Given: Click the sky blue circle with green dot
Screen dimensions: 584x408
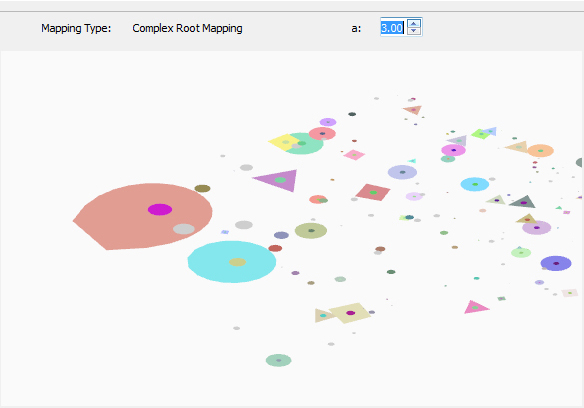Looking at the screenshot, I should (475, 184).
